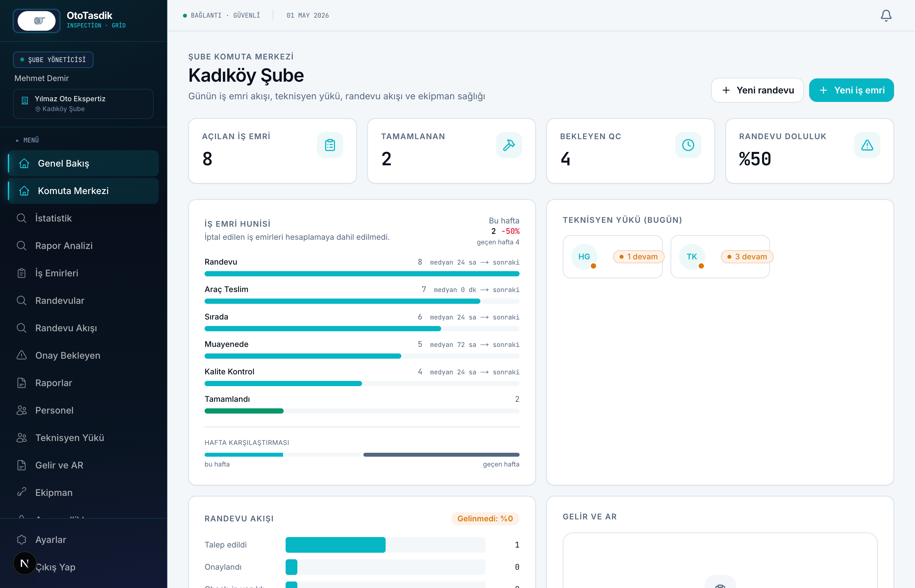Click the warning triangle icon next to Onay Bekleyen

click(x=22, y=355)
